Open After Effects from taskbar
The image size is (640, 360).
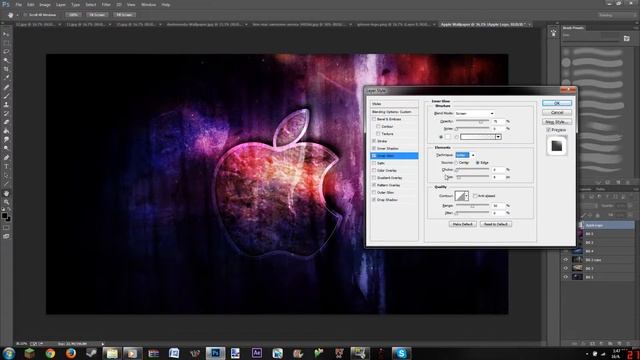tap(257, 353)
